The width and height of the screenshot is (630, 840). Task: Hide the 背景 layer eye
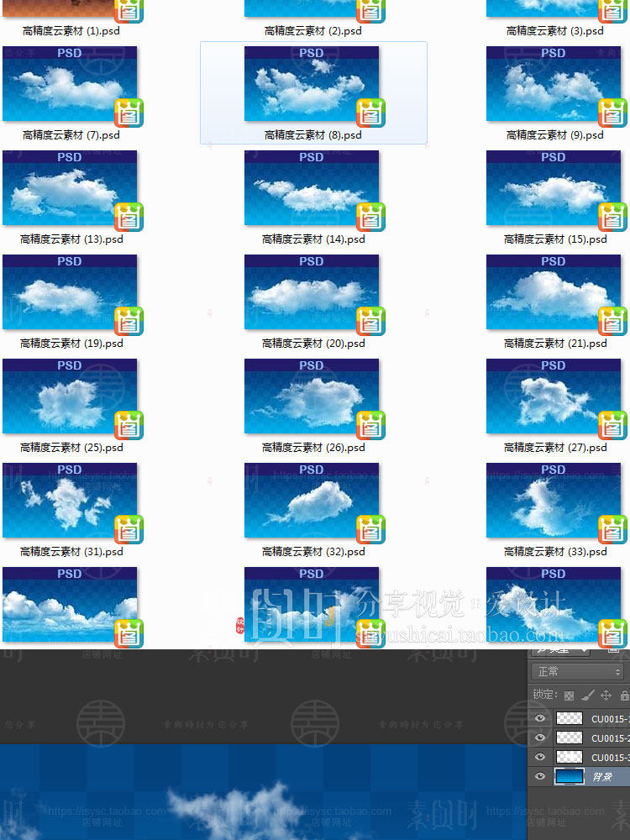pos(540,776)
